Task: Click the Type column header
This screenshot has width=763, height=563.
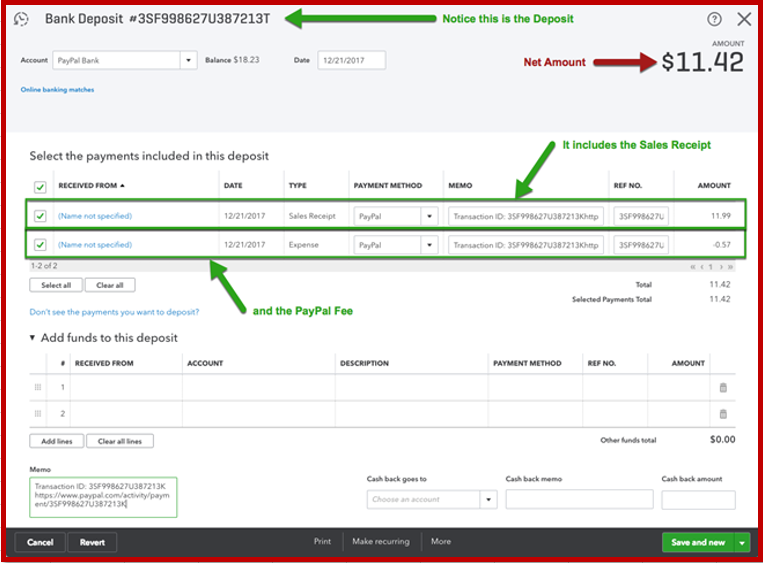Action: point(297,185)
